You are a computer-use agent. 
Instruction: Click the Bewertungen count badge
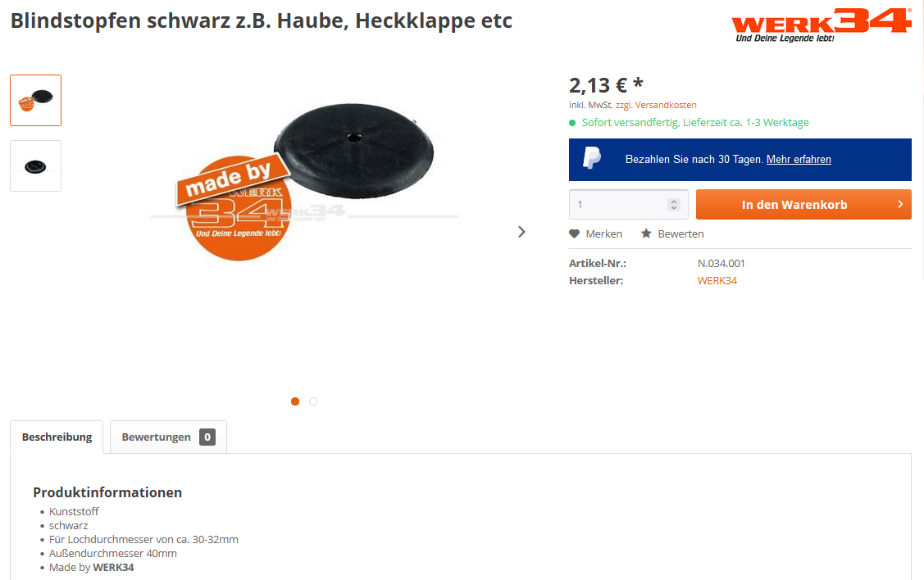pos(207,437)
